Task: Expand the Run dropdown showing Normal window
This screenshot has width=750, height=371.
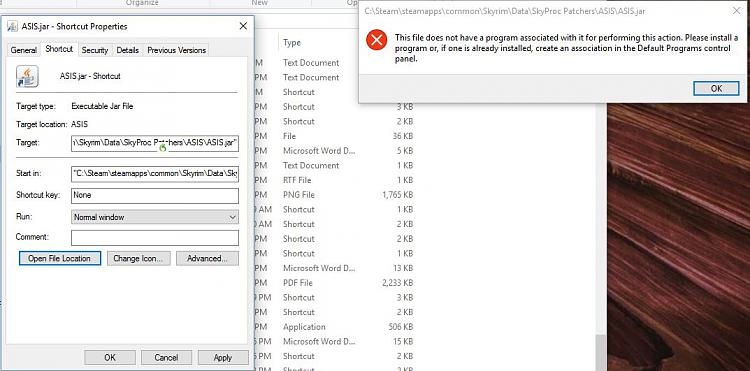Action: [155, 217]
